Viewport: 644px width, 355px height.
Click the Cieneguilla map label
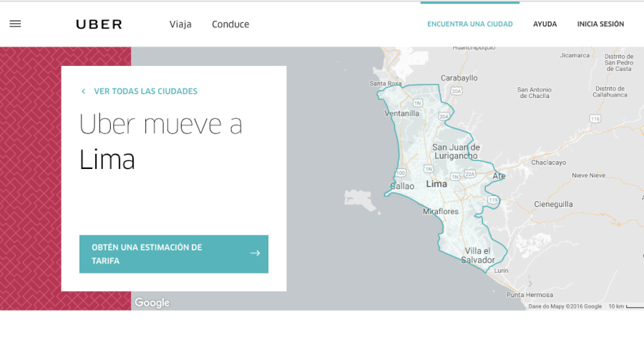click(553, 204)
